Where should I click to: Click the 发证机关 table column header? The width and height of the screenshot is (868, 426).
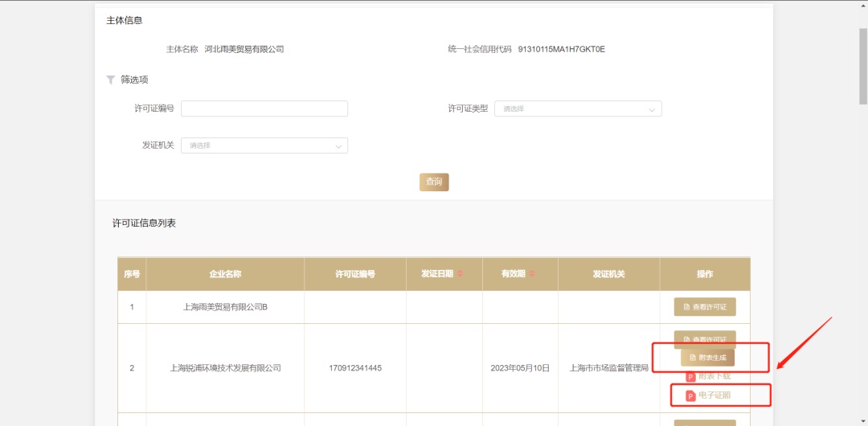(x=608, y=274)
